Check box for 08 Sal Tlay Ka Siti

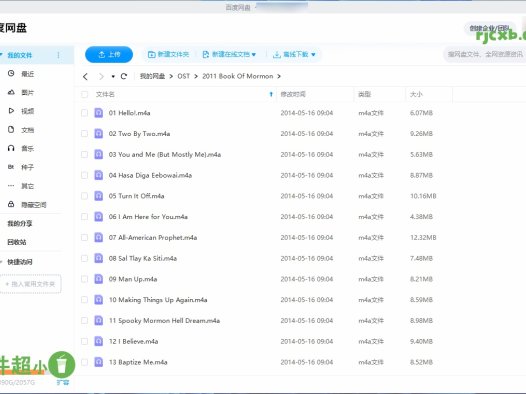[x=85, y=259]
